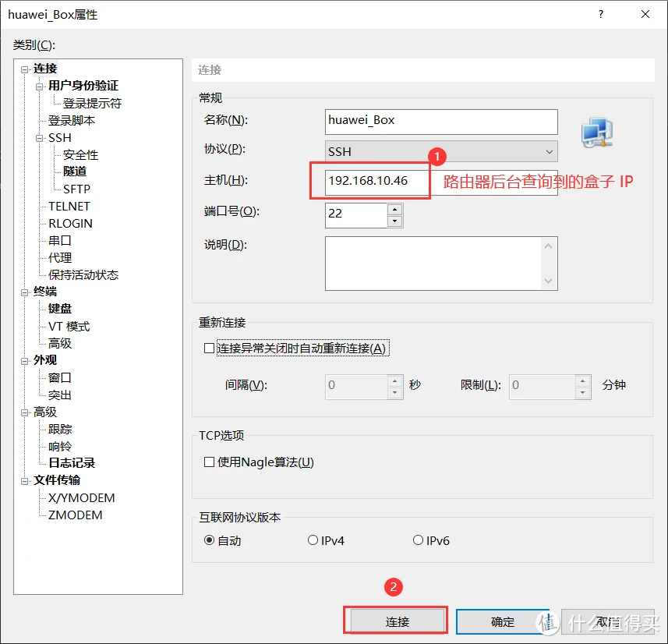Click the session computer icon
The height and width of the screenshot is (644, 668).
597,133
